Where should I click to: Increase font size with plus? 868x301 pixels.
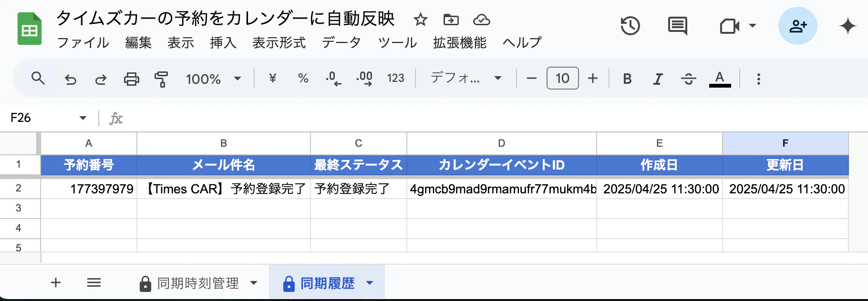[x=593, y=78]
